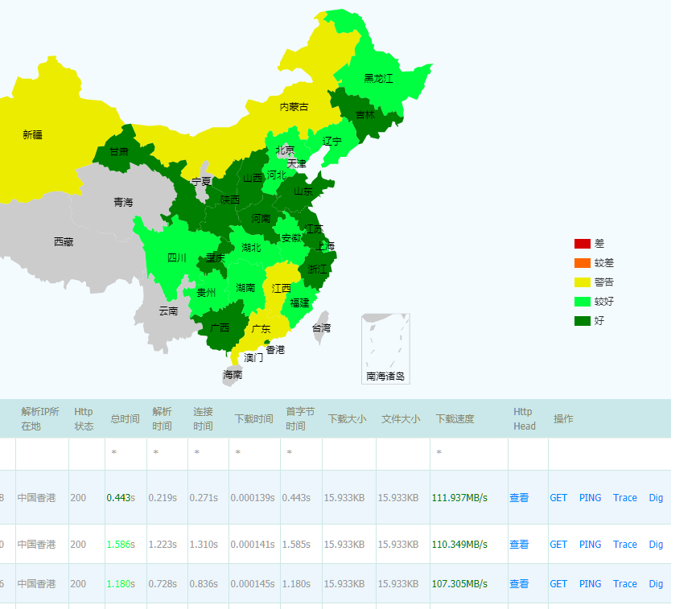700x609 pixels.
Task: Click the asterisk under 连接时间 column
Action: click(x=197, y=453)
